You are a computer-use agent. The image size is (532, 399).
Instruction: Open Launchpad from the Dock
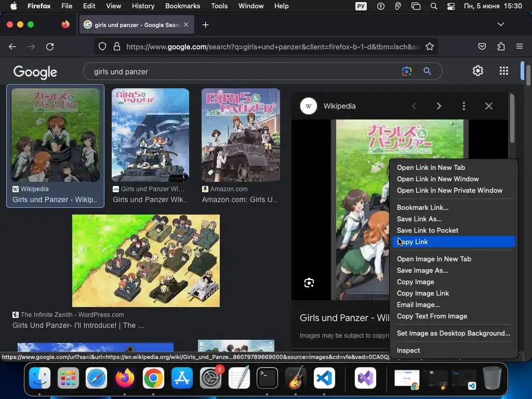[68, 378]
